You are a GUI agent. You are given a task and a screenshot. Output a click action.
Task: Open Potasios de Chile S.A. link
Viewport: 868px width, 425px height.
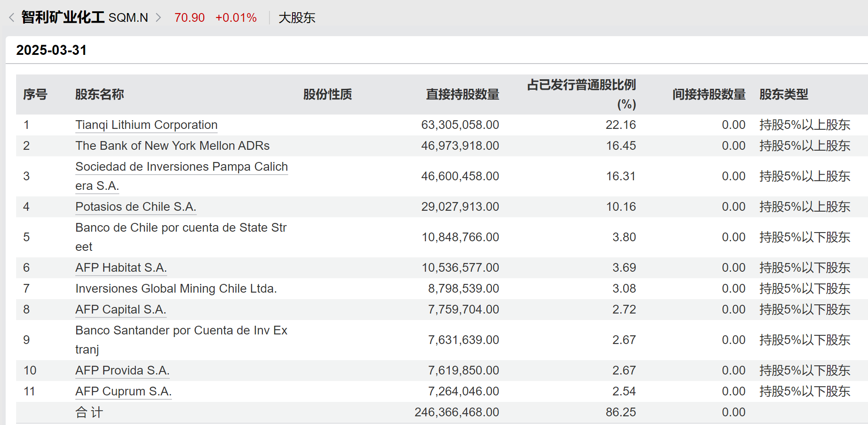[135, 207]
